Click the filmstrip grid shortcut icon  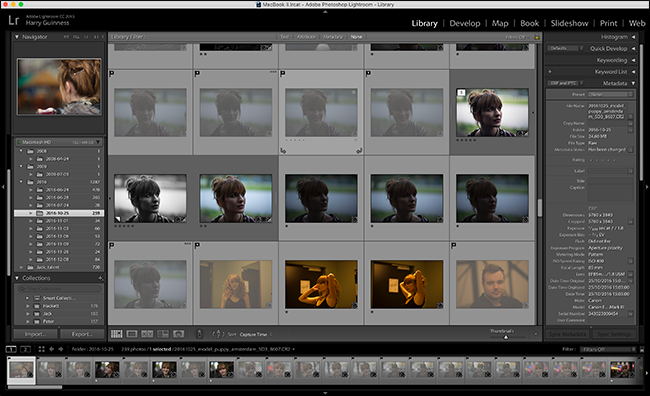point(41,349)
